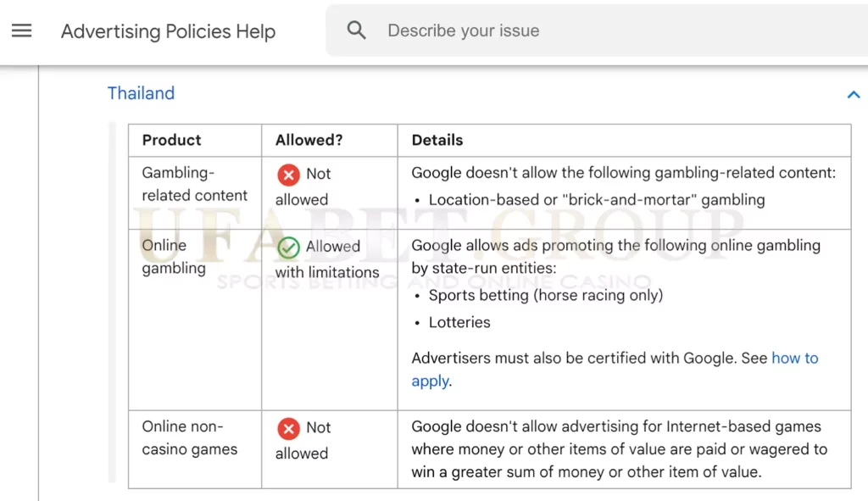Click the "Online gambling" product cell

pyautogui.click(x=174, y=256)
